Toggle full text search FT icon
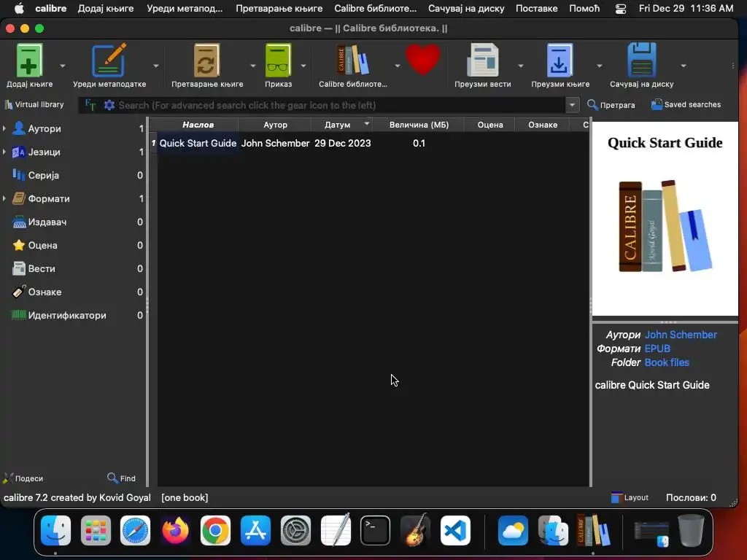The width and height of the screenshot is (747, 560). coord(90,105)
